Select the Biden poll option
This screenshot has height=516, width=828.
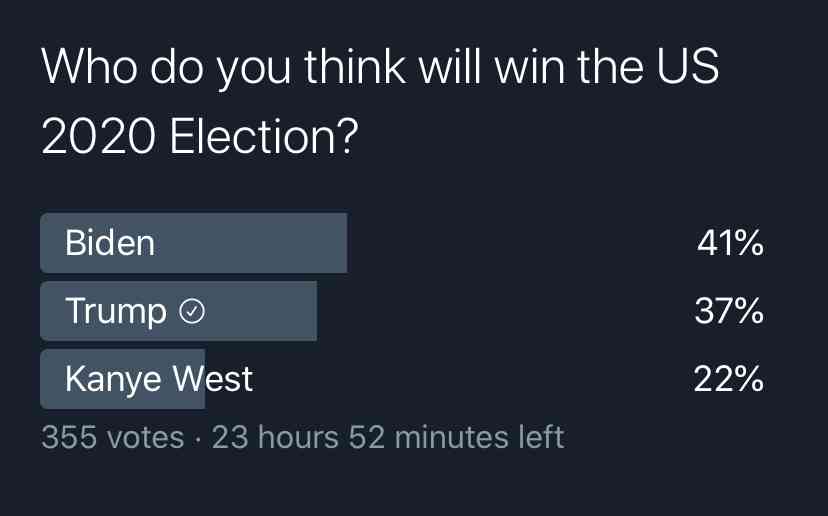point(402,243)
